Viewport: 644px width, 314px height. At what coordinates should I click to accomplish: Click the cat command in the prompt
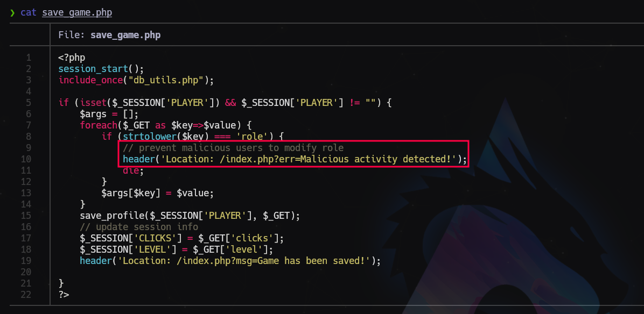click(28, 12)
